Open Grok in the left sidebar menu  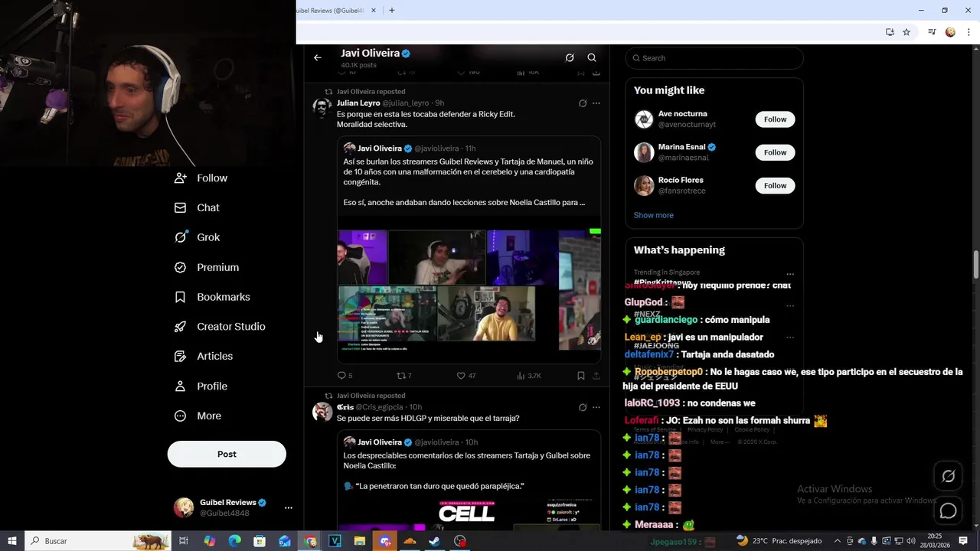coord(197,237)
